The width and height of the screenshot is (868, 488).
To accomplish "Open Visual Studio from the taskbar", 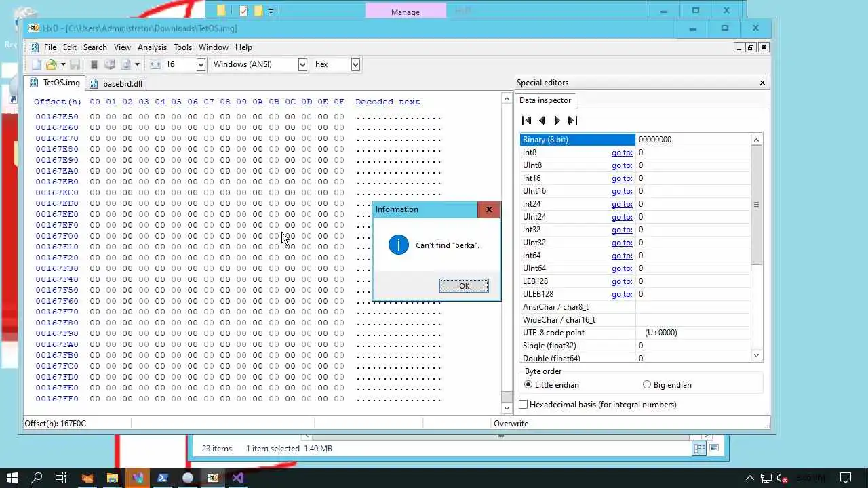I will tap(238, 478).
